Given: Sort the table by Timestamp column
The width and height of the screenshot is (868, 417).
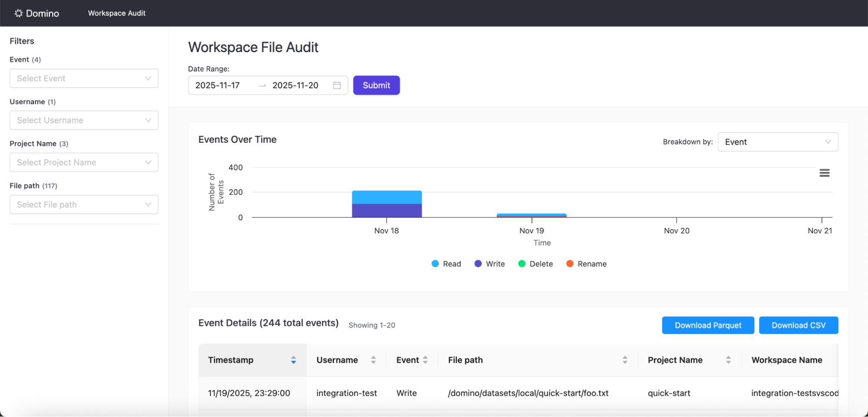Looking at the screenshot, I should (293, 360).
